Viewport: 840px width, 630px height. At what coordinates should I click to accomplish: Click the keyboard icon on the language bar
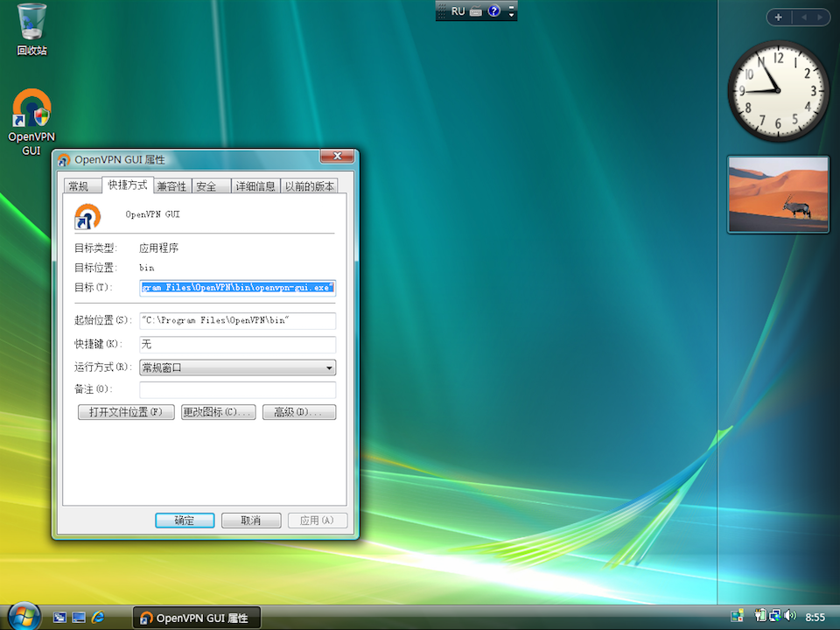pos(476,10)
